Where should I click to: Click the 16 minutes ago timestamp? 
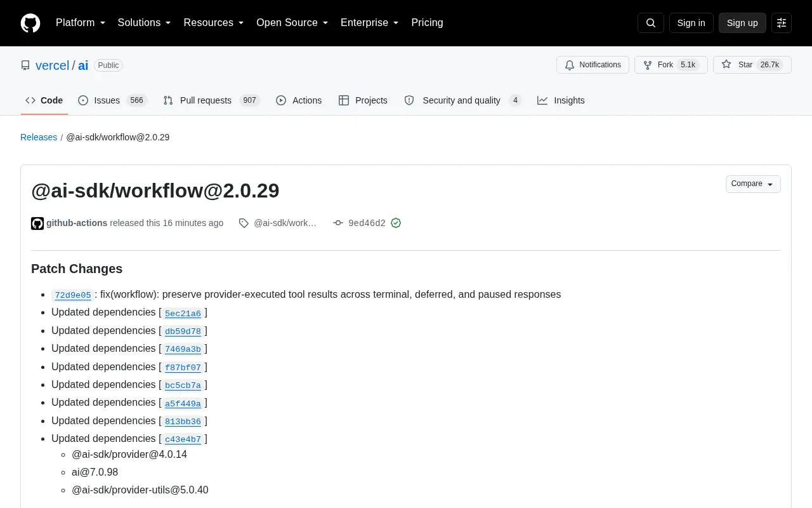pyautogui.click(x=193, y=223)
